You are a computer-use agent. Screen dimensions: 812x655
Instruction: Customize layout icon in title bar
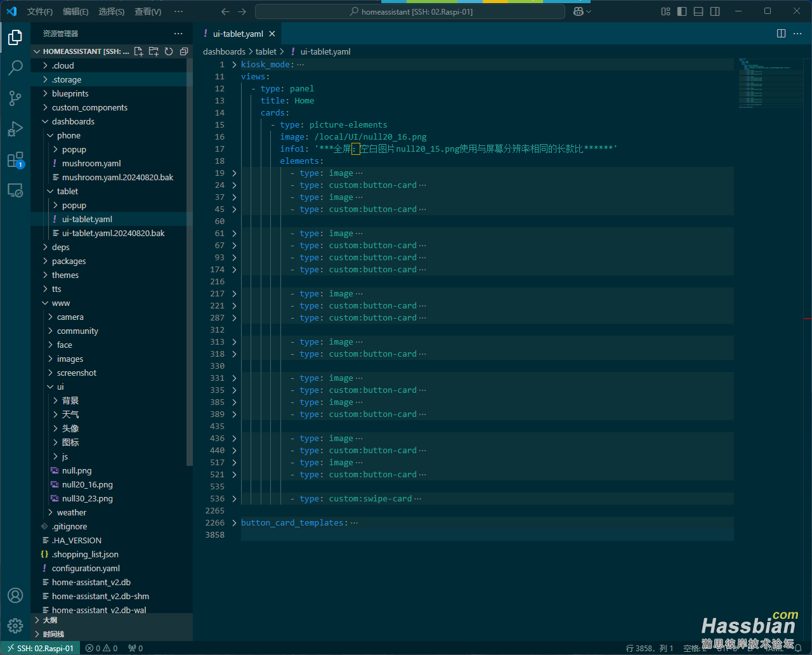pyautogui.click(x=665, y=11)
